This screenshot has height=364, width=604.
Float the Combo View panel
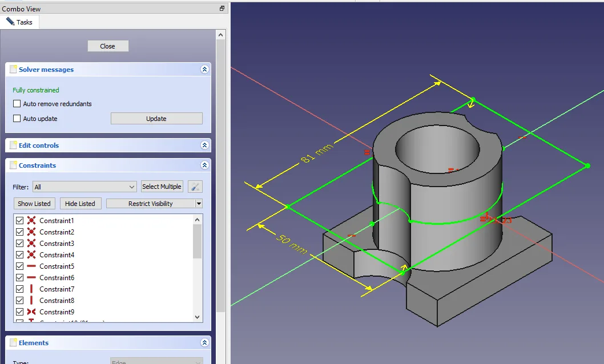(222, 9)
